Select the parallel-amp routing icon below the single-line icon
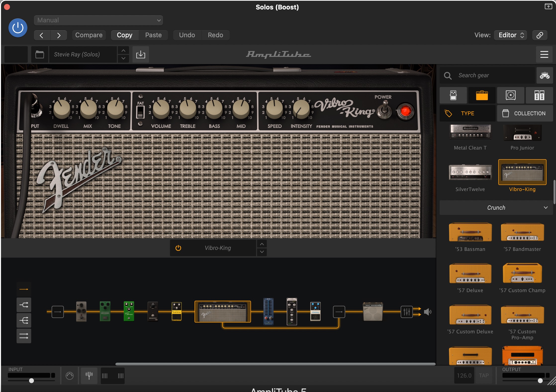 (x=24, y=305)
